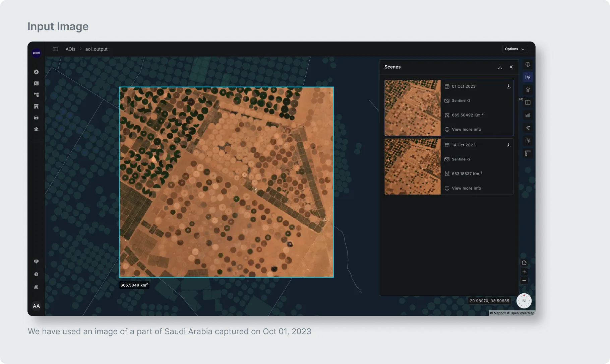
Task: Toggle the sidebar panel layout icon
Action: pyautogui.click(x=55, y=49)
